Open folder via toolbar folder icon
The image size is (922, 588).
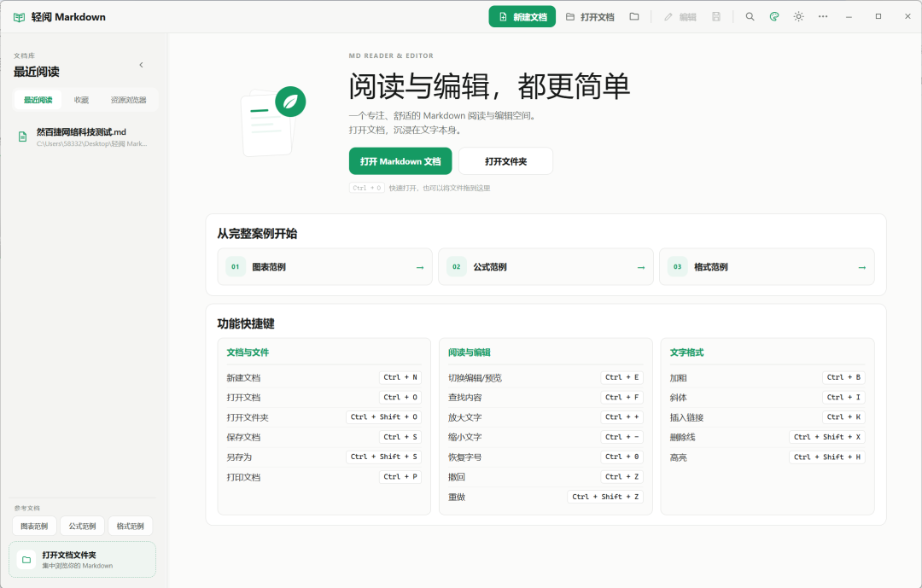click(x=633, y=17)
